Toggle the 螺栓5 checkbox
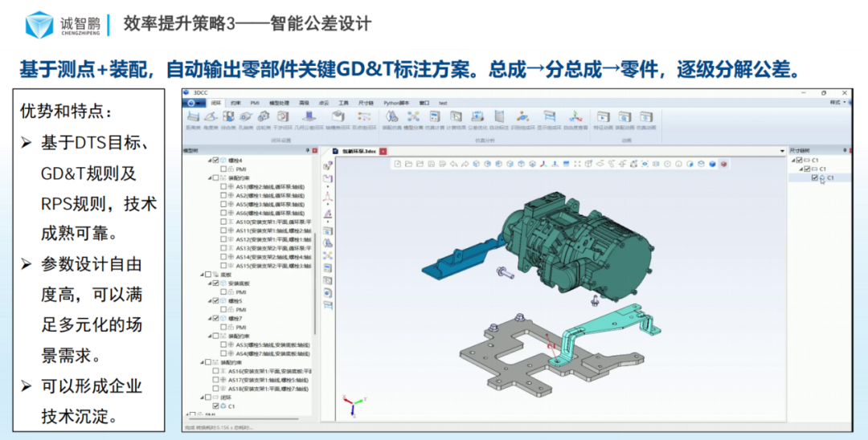 click(x=216, y=301)
